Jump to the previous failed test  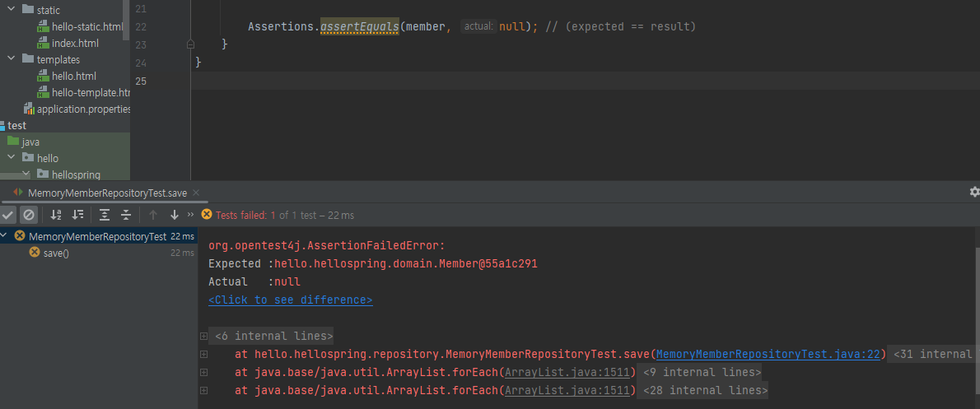(x=153, y=215)
